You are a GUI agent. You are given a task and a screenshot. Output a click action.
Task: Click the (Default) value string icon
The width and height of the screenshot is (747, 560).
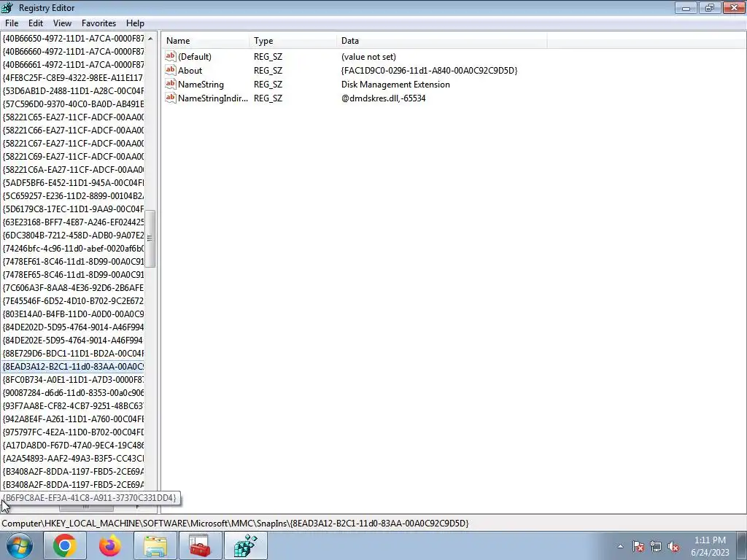click(x=171, y=56)
